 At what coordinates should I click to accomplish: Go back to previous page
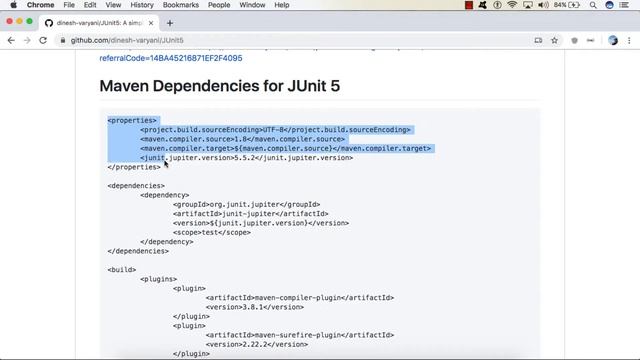click(11, 40)
